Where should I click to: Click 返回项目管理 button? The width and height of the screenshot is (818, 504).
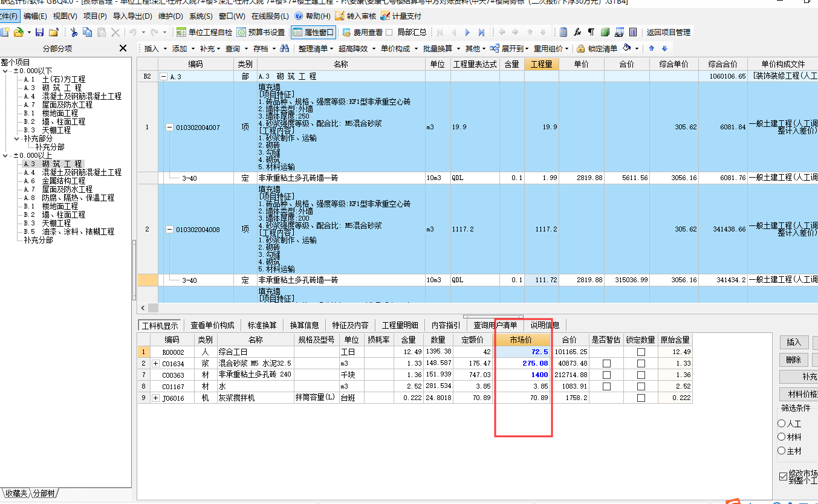pos(668,32)
